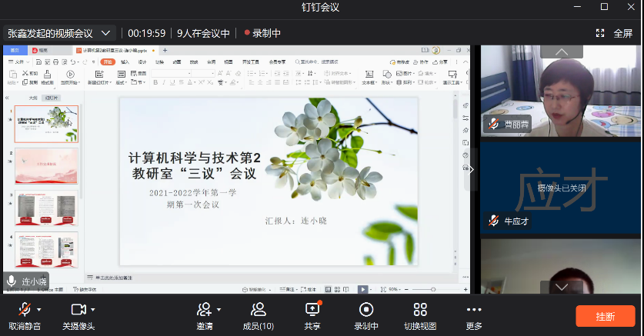Open the arrow menu beside 取消静音
644x336 pixels.
coord(39,309)
